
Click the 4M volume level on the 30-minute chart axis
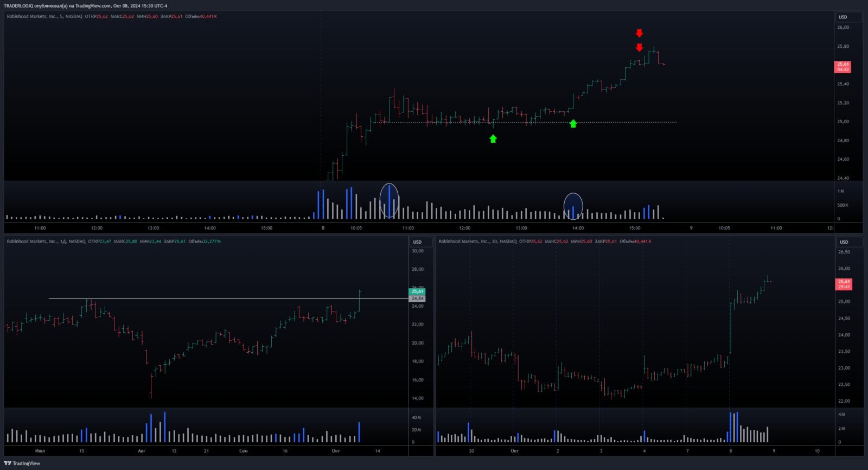coord(841,414)
